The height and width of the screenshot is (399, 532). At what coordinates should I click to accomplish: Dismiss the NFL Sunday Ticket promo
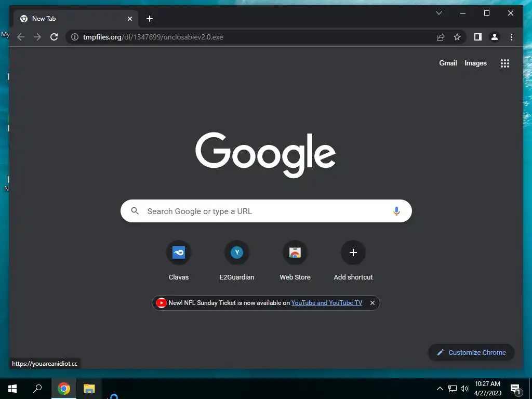point(372,303)
